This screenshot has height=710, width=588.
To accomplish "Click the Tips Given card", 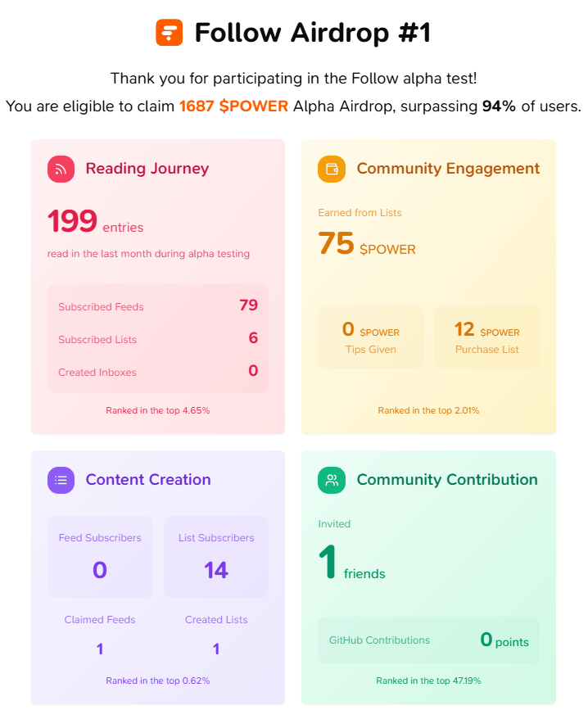I will coord(370,337).
